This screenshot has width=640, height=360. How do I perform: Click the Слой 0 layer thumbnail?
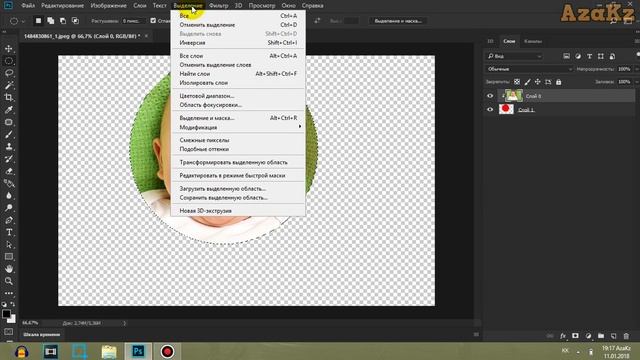pyautogui.click(x=513, y=96)
